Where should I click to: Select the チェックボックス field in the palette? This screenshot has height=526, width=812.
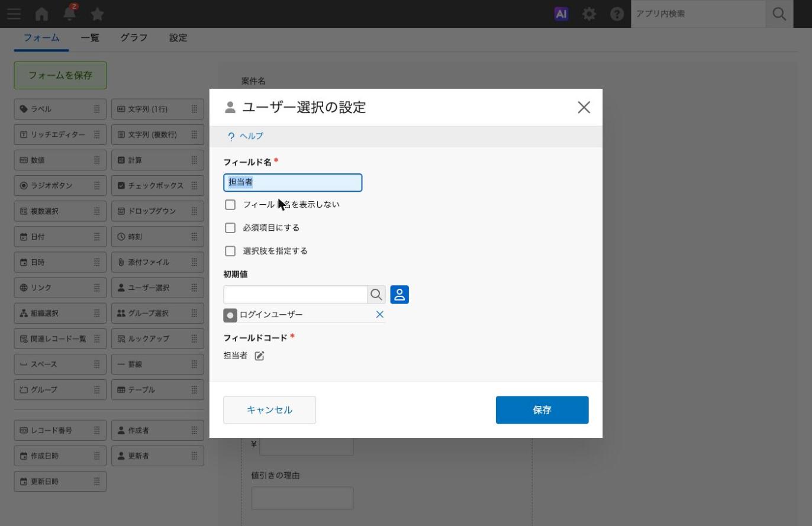[x=157, y=186]
